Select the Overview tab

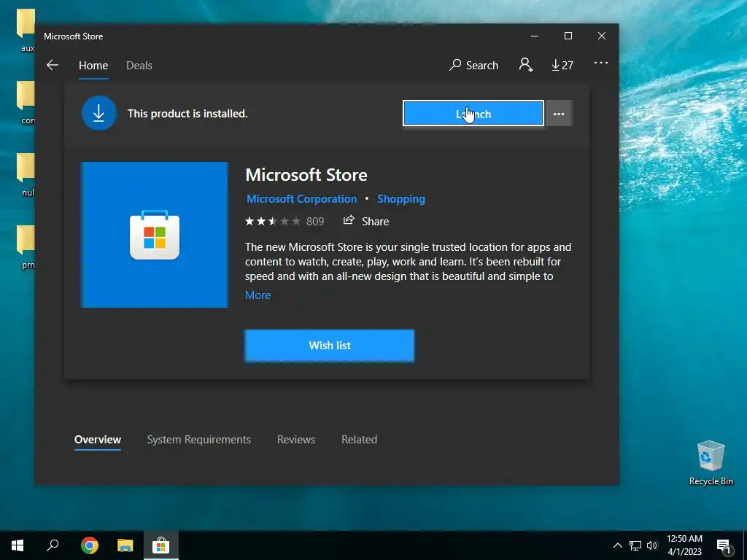coord(98,440)
